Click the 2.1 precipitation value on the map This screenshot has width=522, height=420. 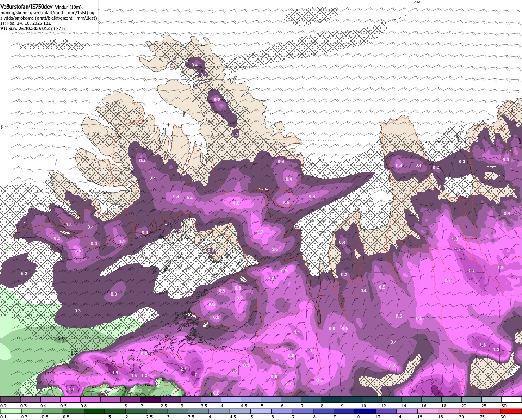tap(184, 369)
